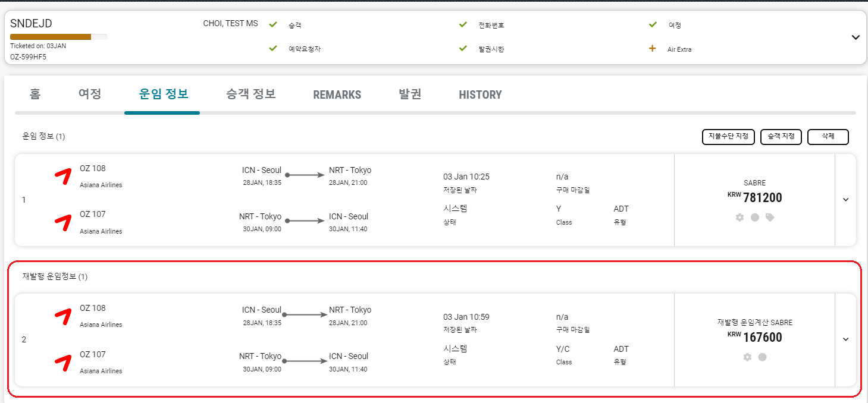
Task: Click the gear icon under KRW 167600
Action: click(747, 357)
